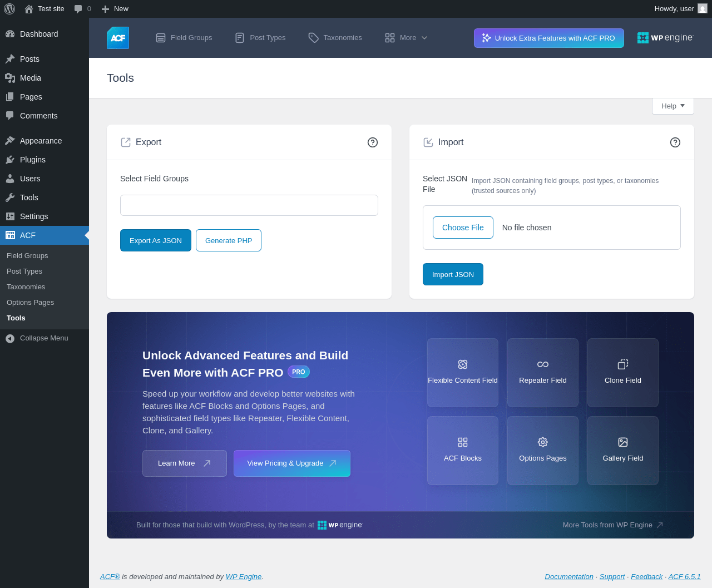
Task: Open Import help question-mark icon
Action: (675, 142)
